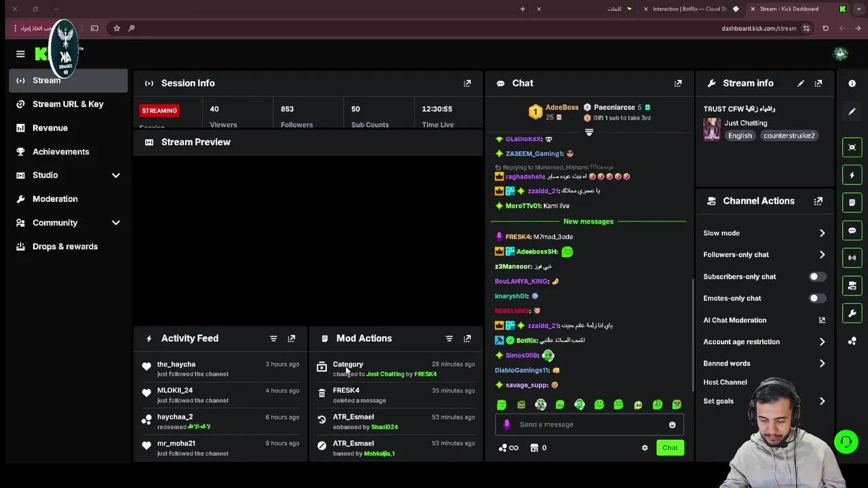Click the pencil edit-layout icon in right sidebar
Screen dimensions: 868x488
point(852,111)
